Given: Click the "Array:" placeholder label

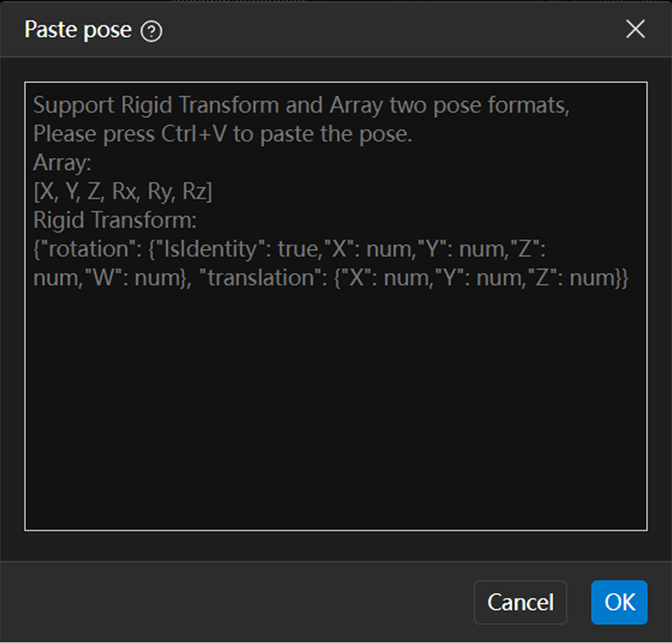Looking at the screenshot, I should [x=63, y=163].
